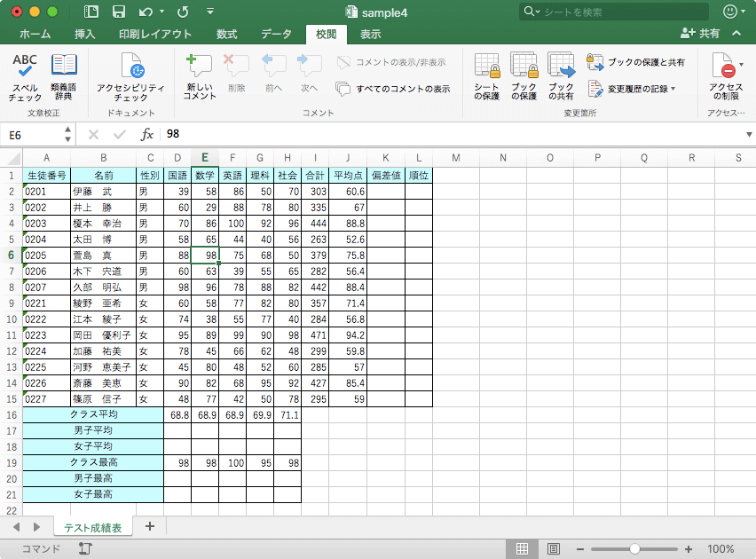The height and width of the screenshot is (559, 756).
Task: Expand the formula bar with the arrow
Action: [x=749, y=135]
